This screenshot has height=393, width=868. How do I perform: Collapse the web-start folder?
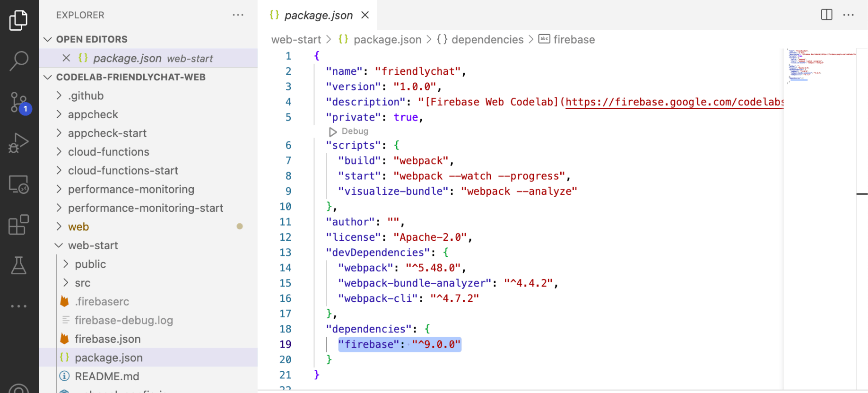coord(59,245)
